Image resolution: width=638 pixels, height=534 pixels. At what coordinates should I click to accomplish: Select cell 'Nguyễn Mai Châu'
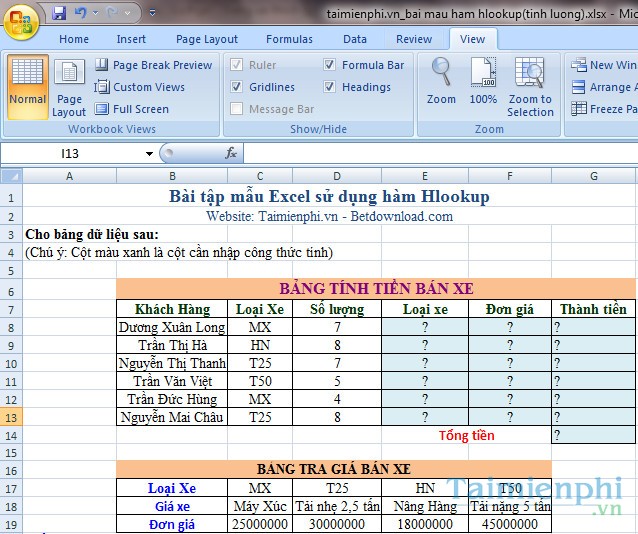click(172, 417)
